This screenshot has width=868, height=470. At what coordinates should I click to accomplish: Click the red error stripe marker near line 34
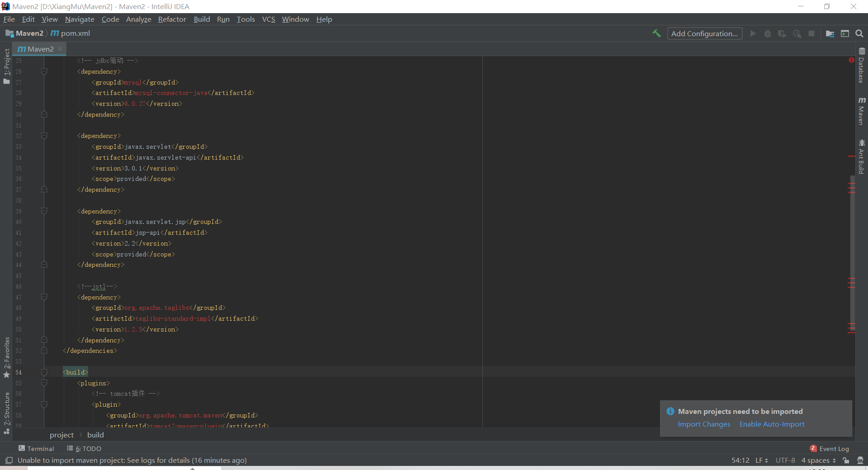coord(851,157)
